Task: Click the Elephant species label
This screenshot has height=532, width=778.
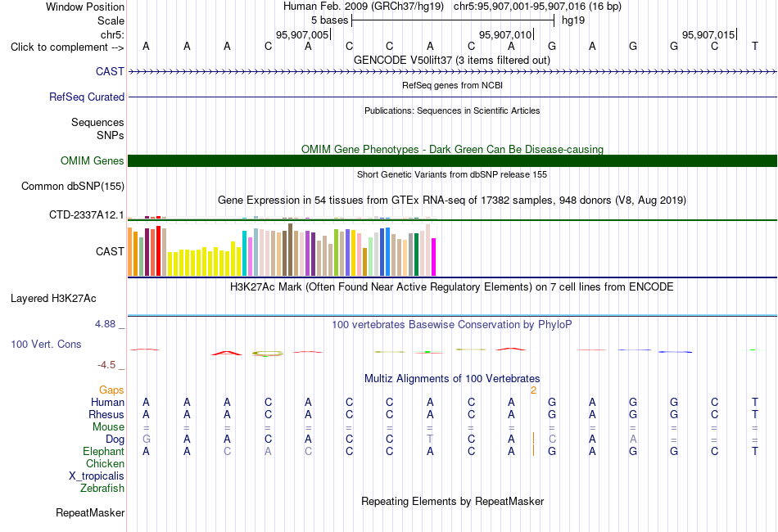Action: [103, 452]
